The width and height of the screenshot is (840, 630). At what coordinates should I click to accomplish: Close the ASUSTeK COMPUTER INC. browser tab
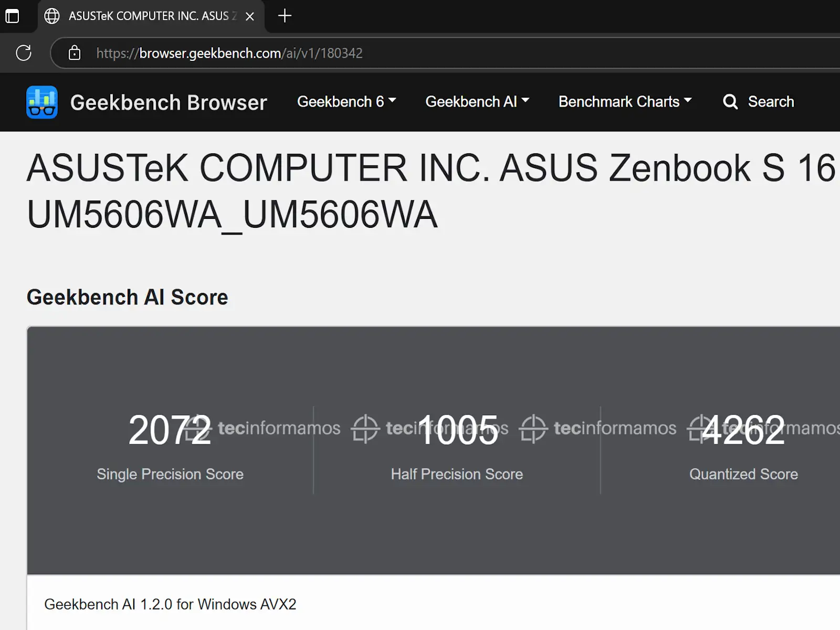250,16
